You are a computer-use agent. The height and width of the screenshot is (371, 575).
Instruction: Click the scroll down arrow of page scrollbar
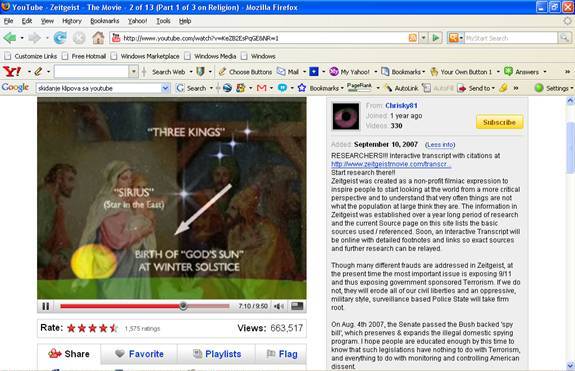(x=570, y=366)
